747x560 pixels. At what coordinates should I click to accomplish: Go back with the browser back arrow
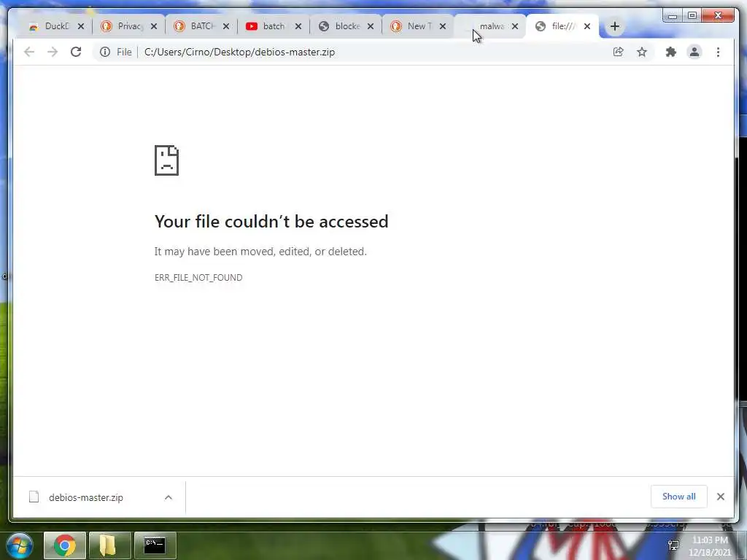pyautogui.click(x=29, y=52)
